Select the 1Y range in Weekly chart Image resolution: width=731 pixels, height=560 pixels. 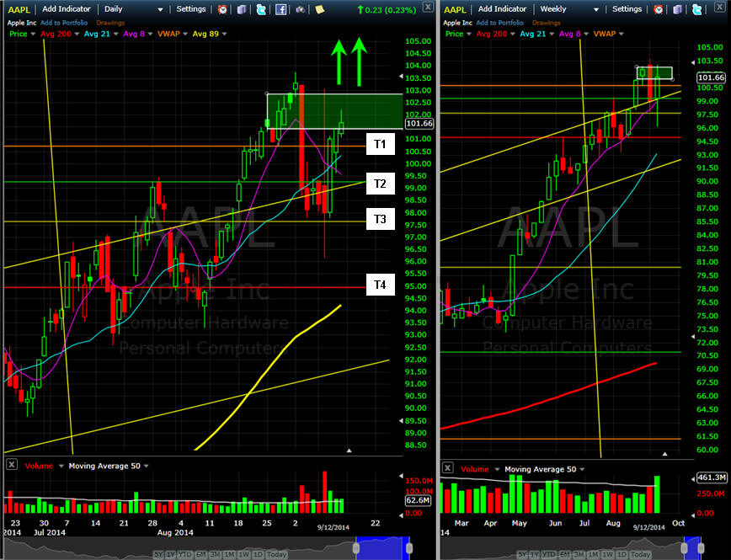coord(536,554)
